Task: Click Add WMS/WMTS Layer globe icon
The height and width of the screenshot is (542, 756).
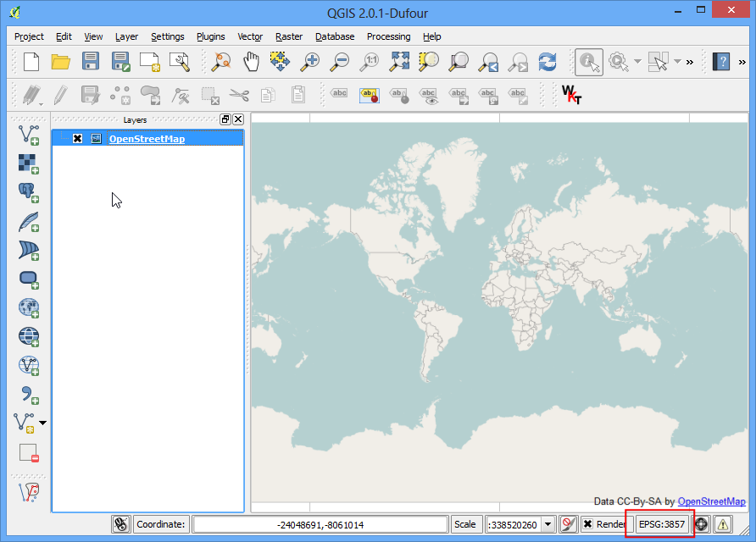Action: 29,308
